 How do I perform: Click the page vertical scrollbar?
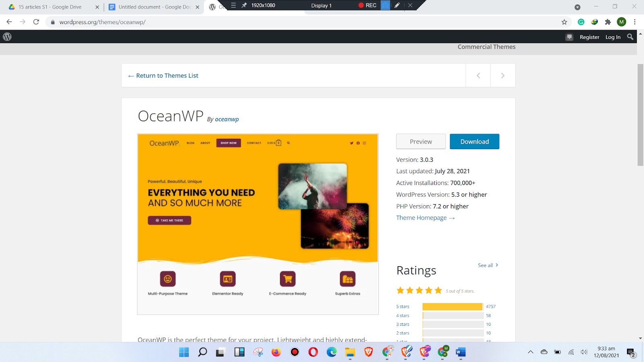pyautogui.click(x=640, y=115)
